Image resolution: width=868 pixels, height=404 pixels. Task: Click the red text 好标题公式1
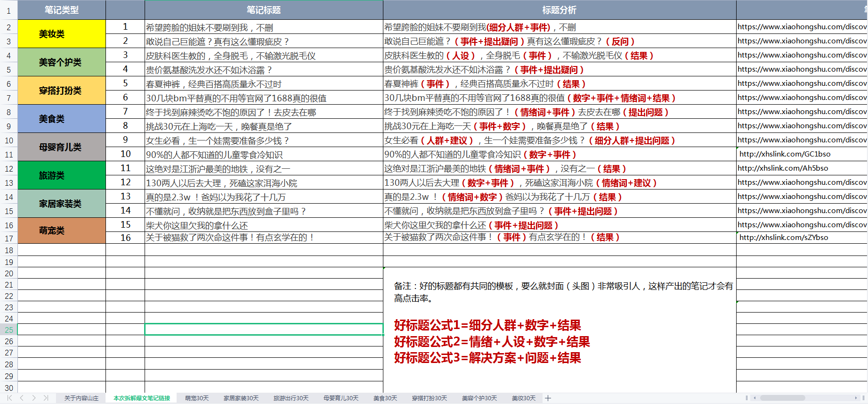[x=487, y=325]
